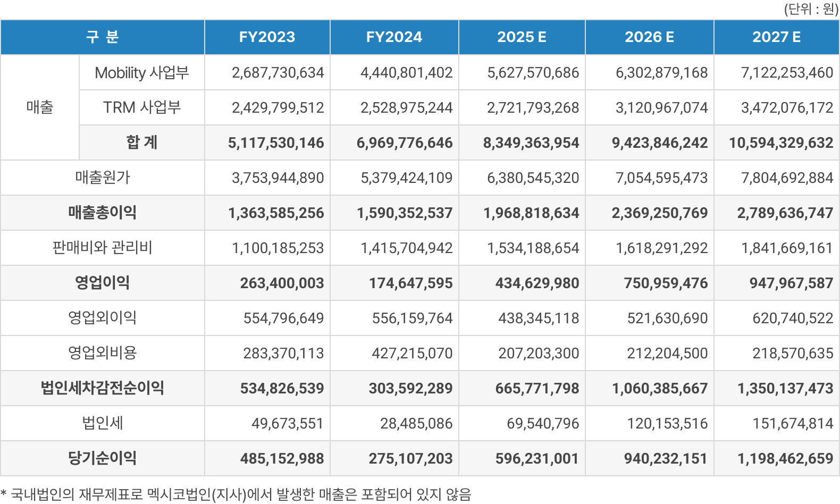
Task: Select the 판매비와 관리비 row label
Action: click(x=103, y=248)
